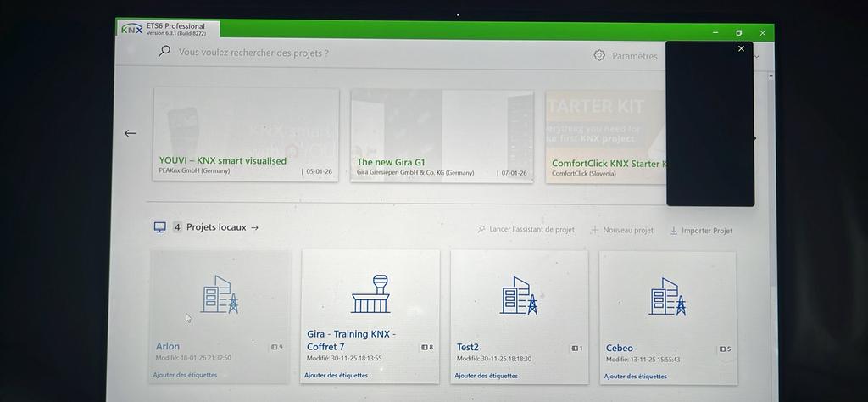This screenshot has height=402, width=868.
Task: Open the Arlon project building icon
Action: pyautogui.click(x=220, y=294)
